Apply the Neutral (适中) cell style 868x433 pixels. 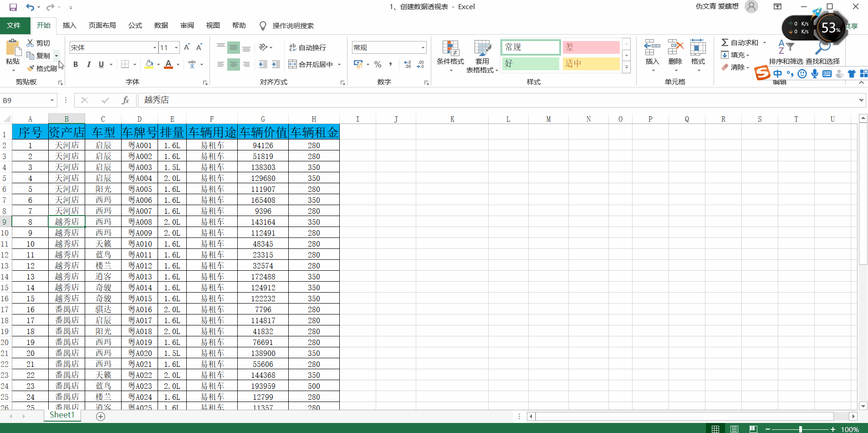pos(591,63)
